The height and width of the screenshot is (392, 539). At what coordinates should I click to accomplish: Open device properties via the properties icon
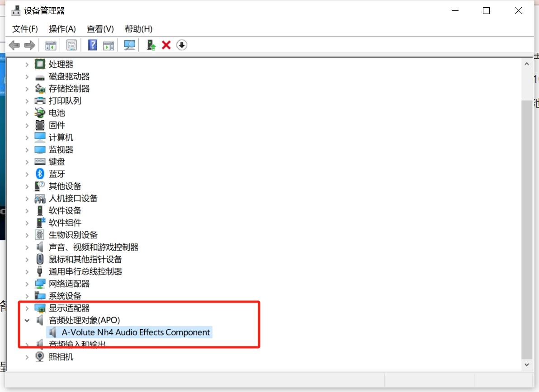71,45
